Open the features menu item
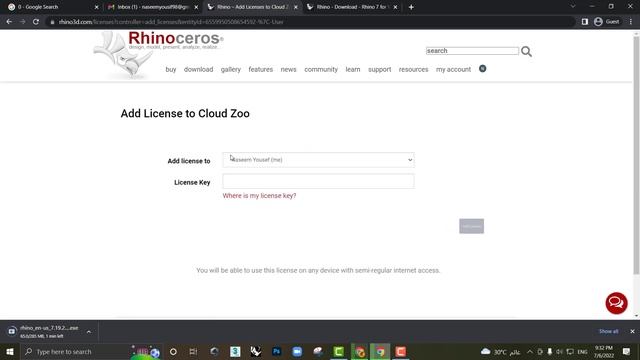The height and width of the screenshot is (360, 640). click(x=260, y=69)
